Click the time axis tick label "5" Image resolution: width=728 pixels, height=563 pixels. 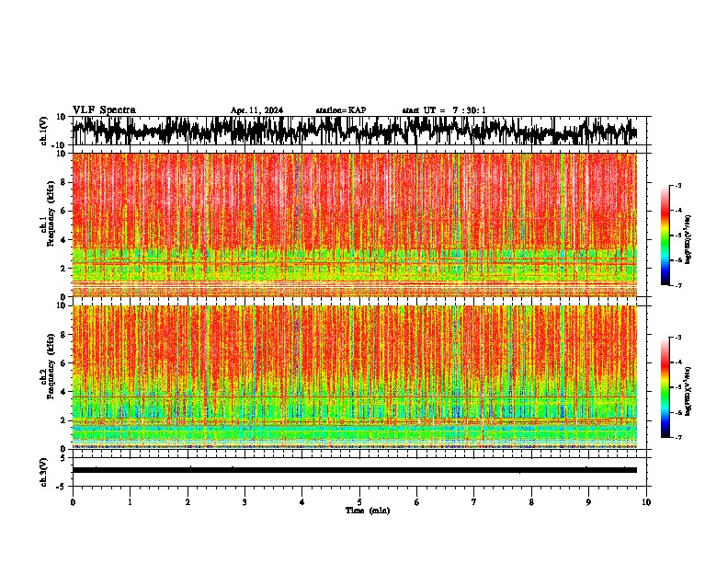pyautogui.click(x=359, y=502)
